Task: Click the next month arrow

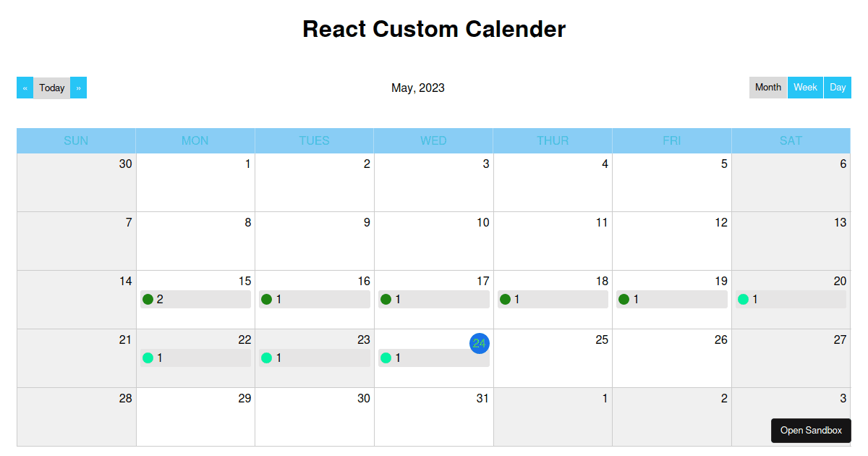Action: (79, 87)
